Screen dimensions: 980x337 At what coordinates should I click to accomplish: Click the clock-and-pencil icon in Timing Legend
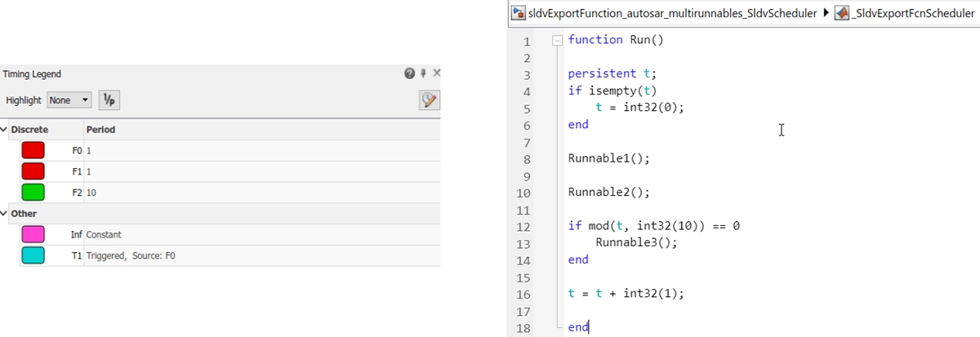click(x=429, y=100)
